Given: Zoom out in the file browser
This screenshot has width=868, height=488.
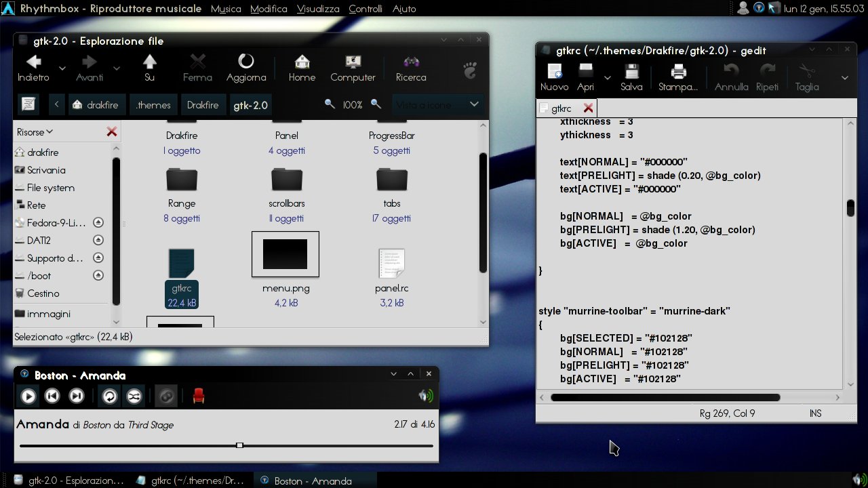Looking at the screenshot, I should tap(330, 104).
